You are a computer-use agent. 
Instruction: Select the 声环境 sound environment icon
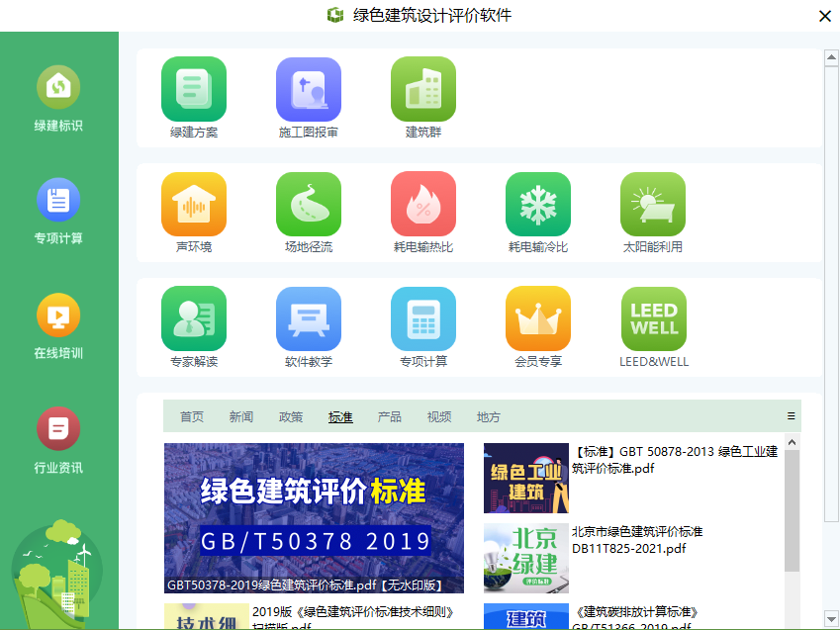(194, 205)
